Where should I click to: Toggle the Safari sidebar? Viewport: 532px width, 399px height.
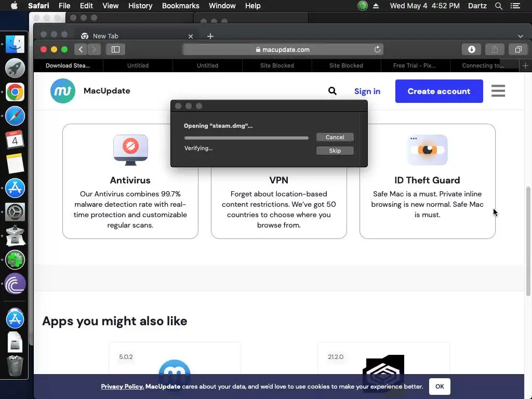[115, 49]
